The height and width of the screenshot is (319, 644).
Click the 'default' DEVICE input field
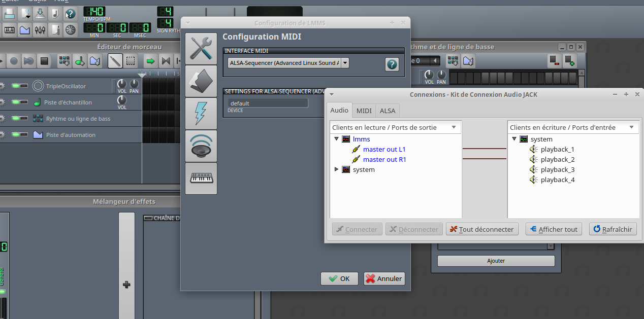coord(267,103)
